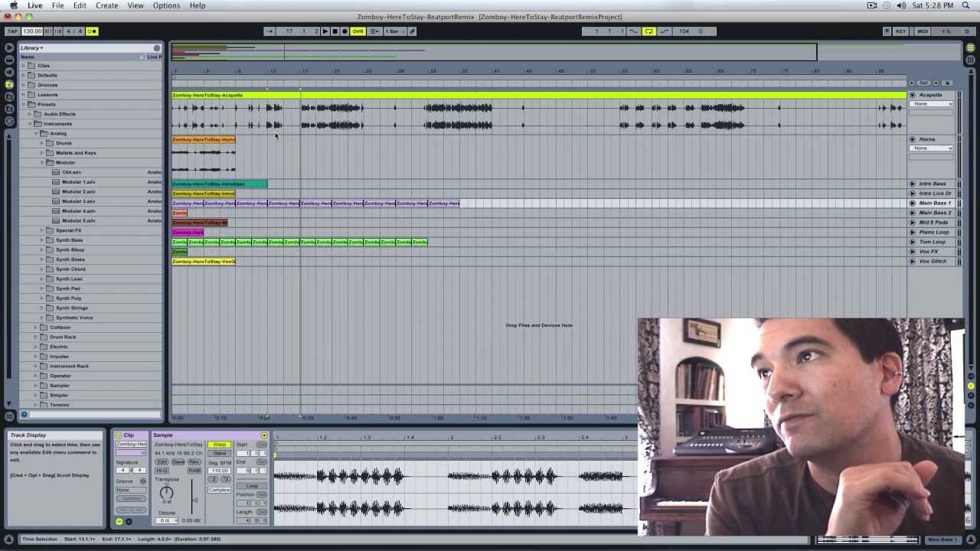The height and width of the screenshot is (551, 980).
Task: Toggle Draw Mode pencil icon
Action: 412,31
